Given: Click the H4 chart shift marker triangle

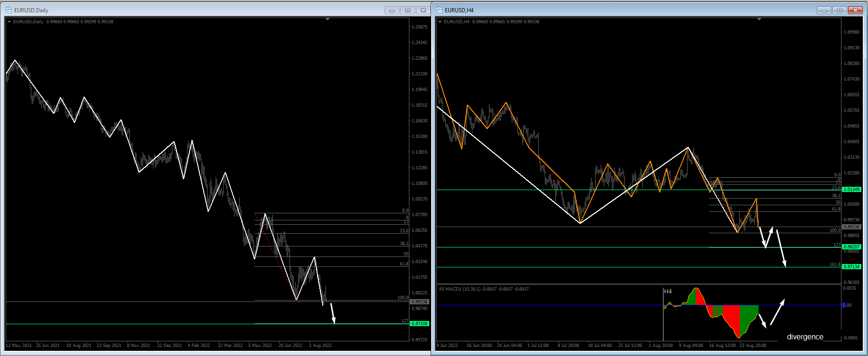Looking at the screenshot, I should (759, 19).
